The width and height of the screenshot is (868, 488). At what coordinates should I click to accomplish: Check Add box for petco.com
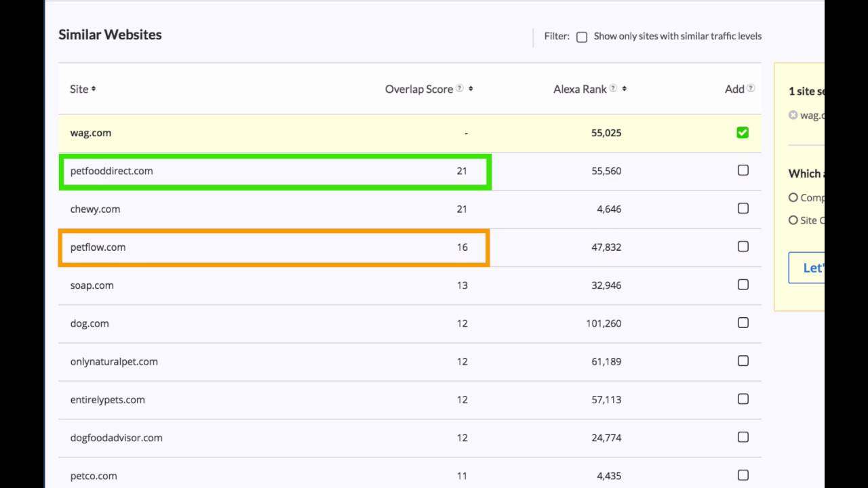coord(743,474)
